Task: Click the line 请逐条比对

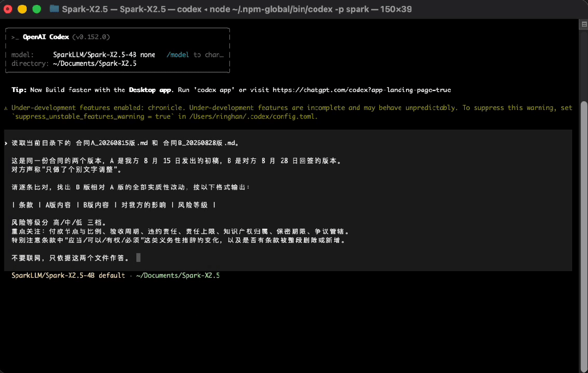Action: tap(131, 187)
